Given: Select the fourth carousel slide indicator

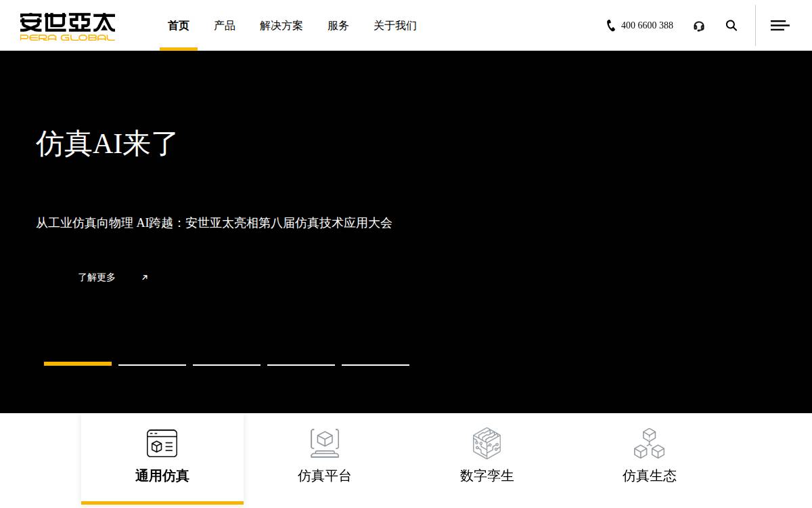Looking at the screenshot, I should click(301, 364).
